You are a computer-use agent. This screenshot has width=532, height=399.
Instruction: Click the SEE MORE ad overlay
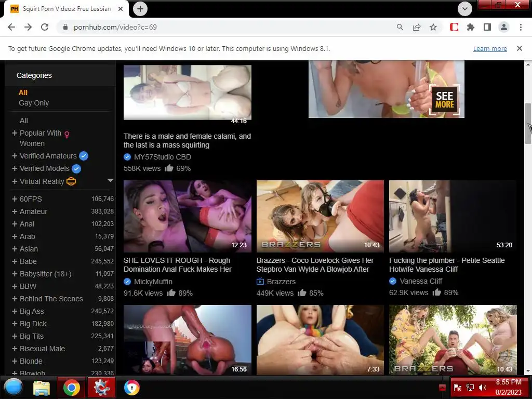coord(445,100)
